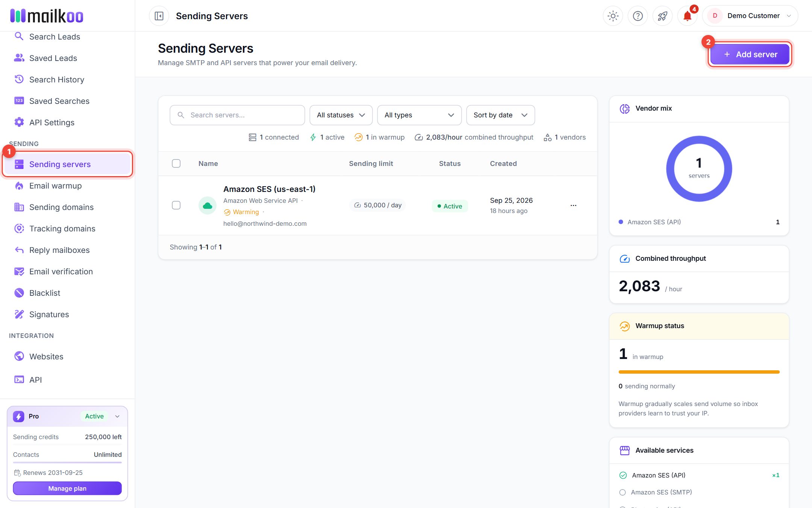812x508 pixels.
Task: Click the Vendor mix pie icon
Action: pos(625,108)
